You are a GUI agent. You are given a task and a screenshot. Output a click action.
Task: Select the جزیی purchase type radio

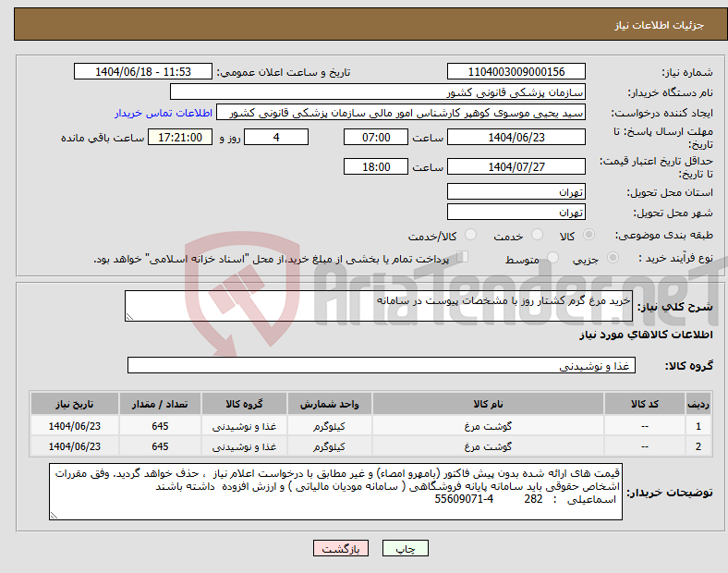[x=613, y=258]
